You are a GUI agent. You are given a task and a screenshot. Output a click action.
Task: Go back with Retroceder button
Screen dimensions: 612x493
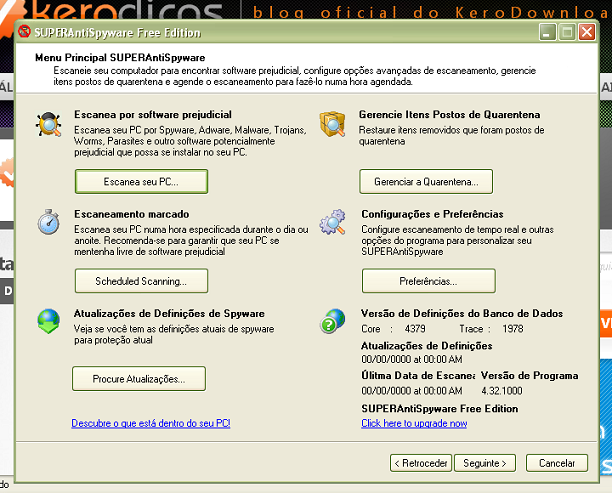[x=421, y=463]
